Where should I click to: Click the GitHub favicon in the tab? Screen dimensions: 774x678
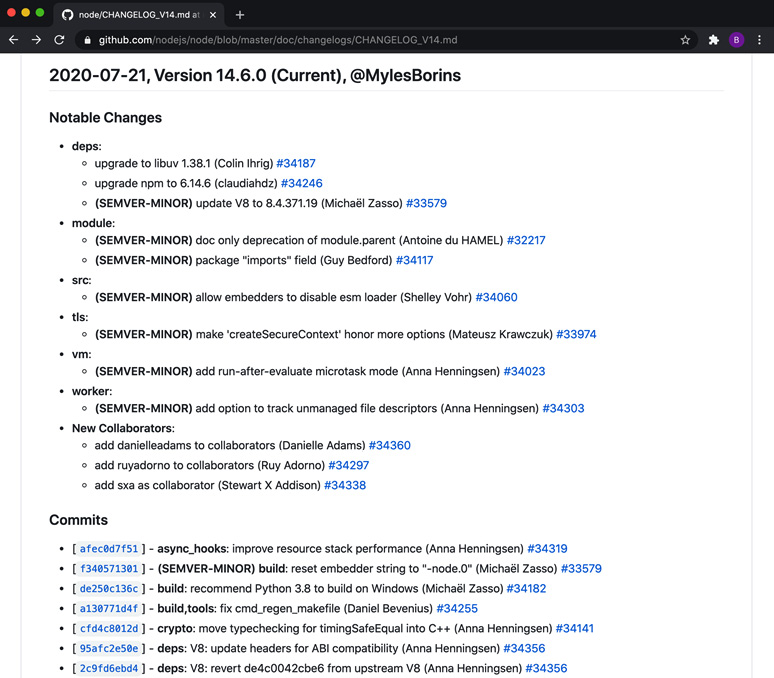pyautogui.click(x=67, y=15)
